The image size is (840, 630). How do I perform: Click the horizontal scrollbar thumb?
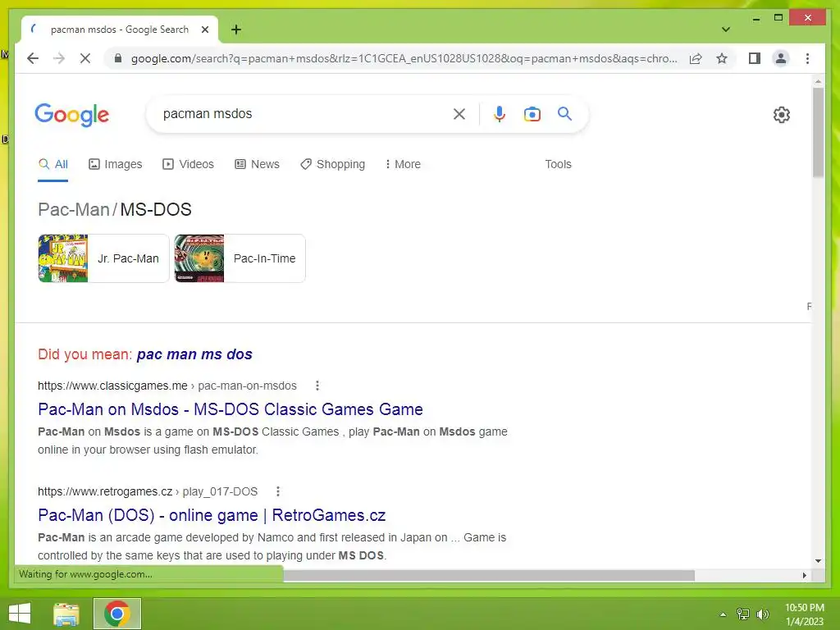489,575
